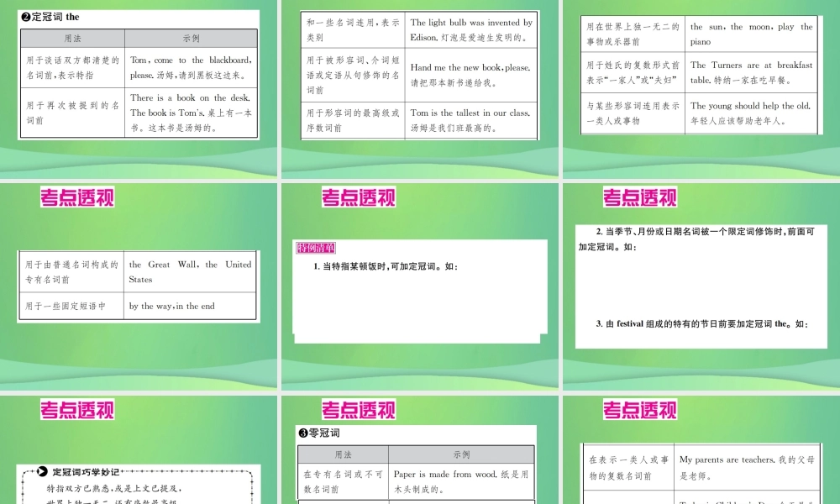This screenshot has width=840, height=504.
Task: Select the cell 和一些名词连用,表示类别
Action: point(353,30)
